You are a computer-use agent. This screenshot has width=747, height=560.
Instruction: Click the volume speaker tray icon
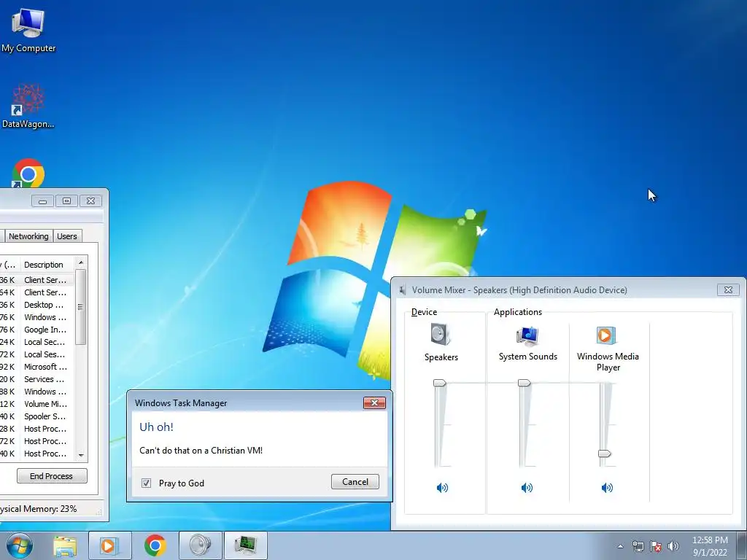pos(673,546)
